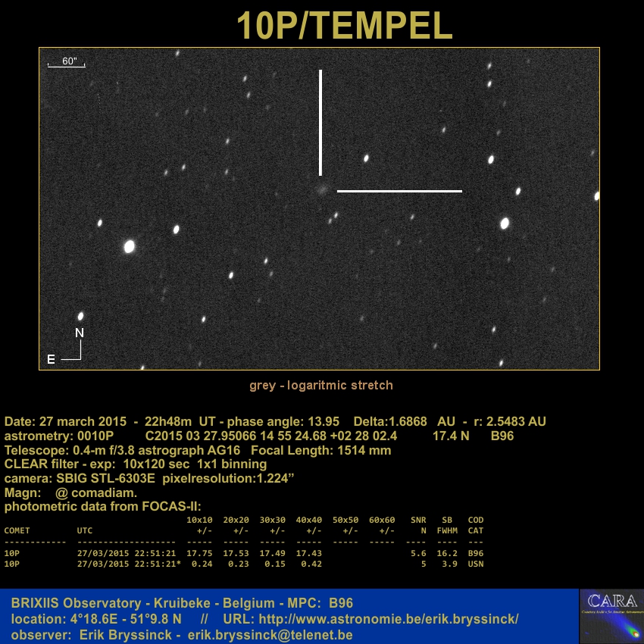Click the FWHM column header
644x644 pixels.
point(447,530)
